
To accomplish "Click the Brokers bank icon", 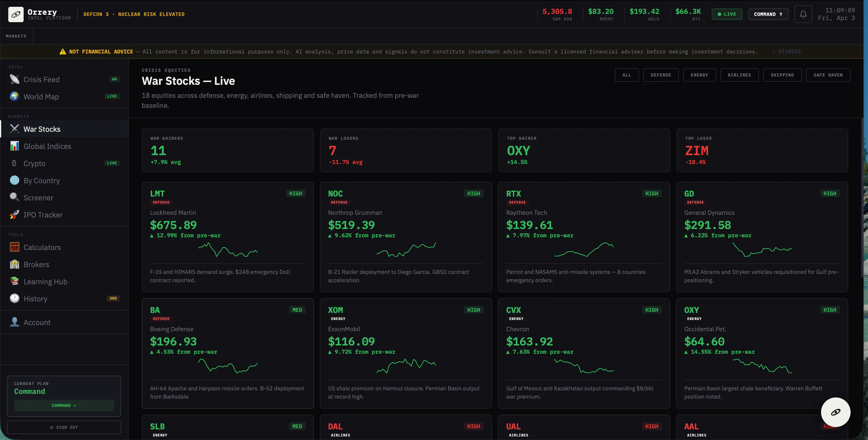I will click(x=14, y=264).
